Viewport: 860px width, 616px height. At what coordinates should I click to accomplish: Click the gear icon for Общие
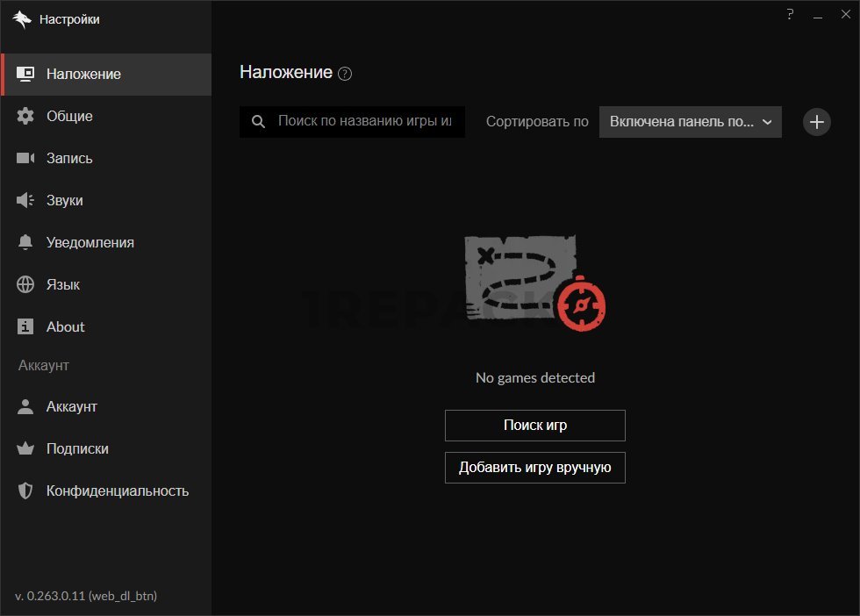coord(25,117)
